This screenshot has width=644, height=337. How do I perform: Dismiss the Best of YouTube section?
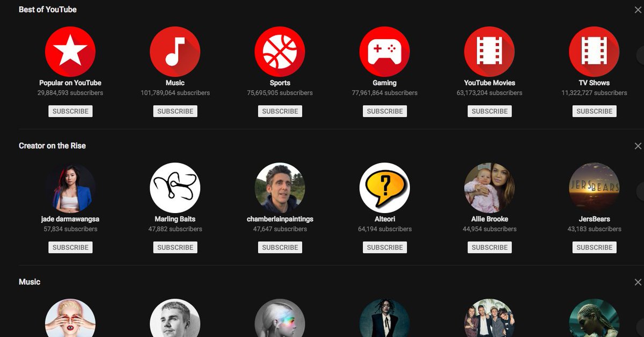(x=638, y=10)
